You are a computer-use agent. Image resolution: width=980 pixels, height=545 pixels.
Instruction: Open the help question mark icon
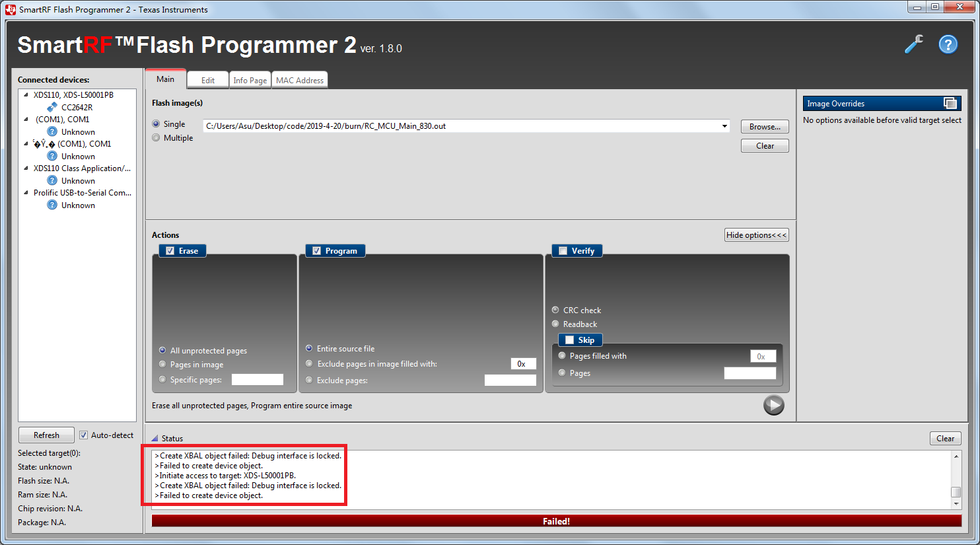948,44
